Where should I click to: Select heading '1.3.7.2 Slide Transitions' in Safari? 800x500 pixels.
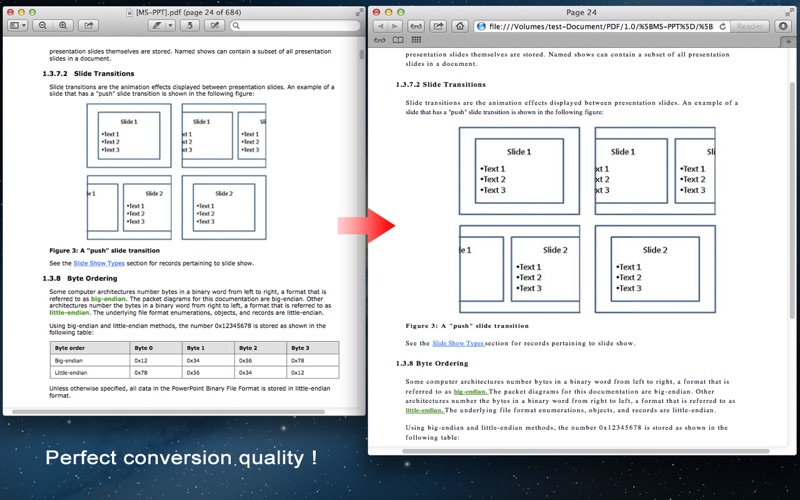[x=440, y=85]
